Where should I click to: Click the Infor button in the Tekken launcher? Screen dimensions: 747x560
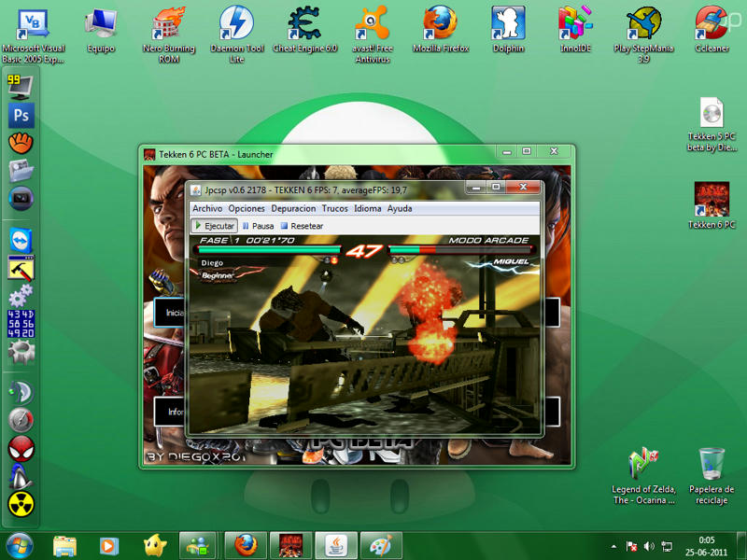click(x=169, y=412)
